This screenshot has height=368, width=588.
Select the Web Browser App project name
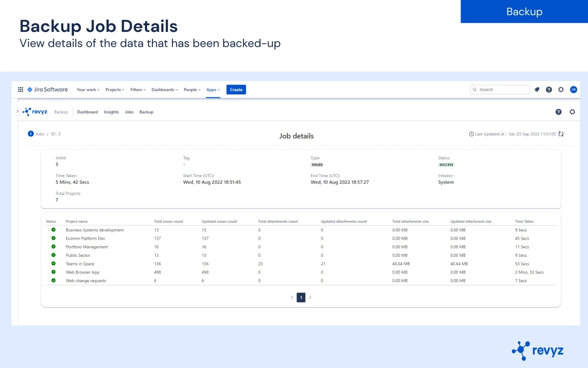point(82,272)
